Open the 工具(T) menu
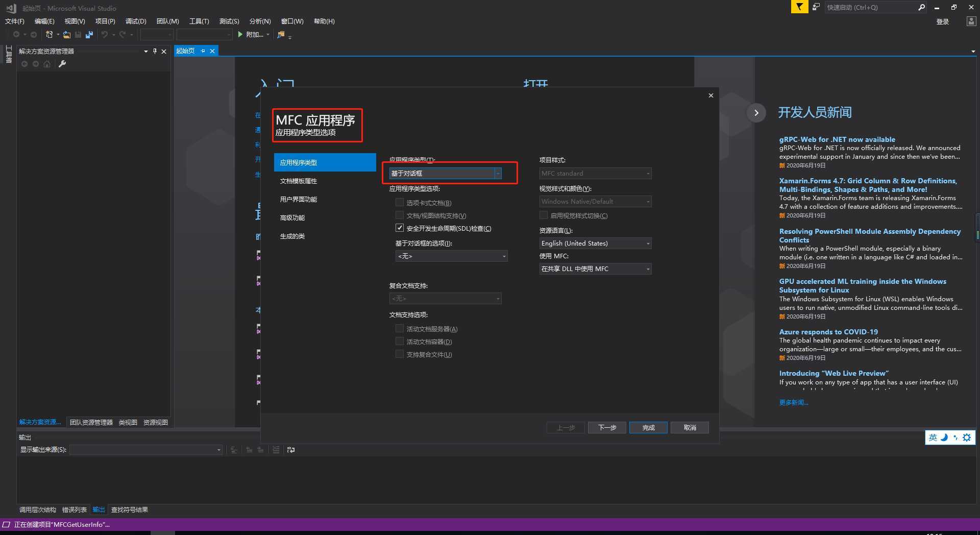The width and height of the screenshot is (980, 535). [199, 21]
